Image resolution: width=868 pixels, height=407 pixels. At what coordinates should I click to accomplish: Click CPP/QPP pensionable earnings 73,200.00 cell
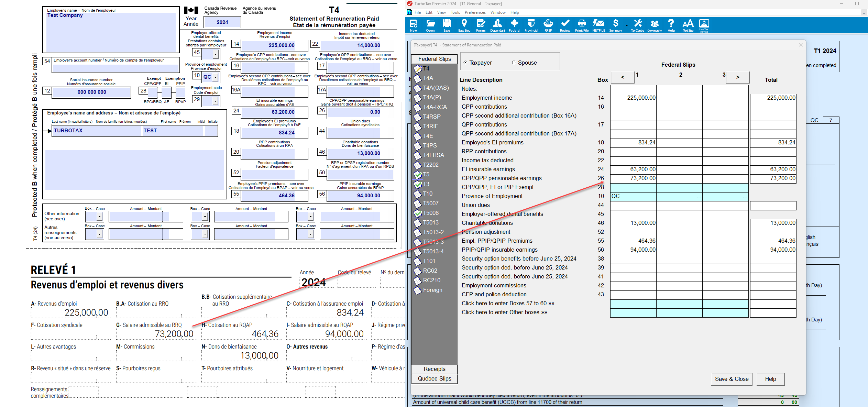pos(633,178)
